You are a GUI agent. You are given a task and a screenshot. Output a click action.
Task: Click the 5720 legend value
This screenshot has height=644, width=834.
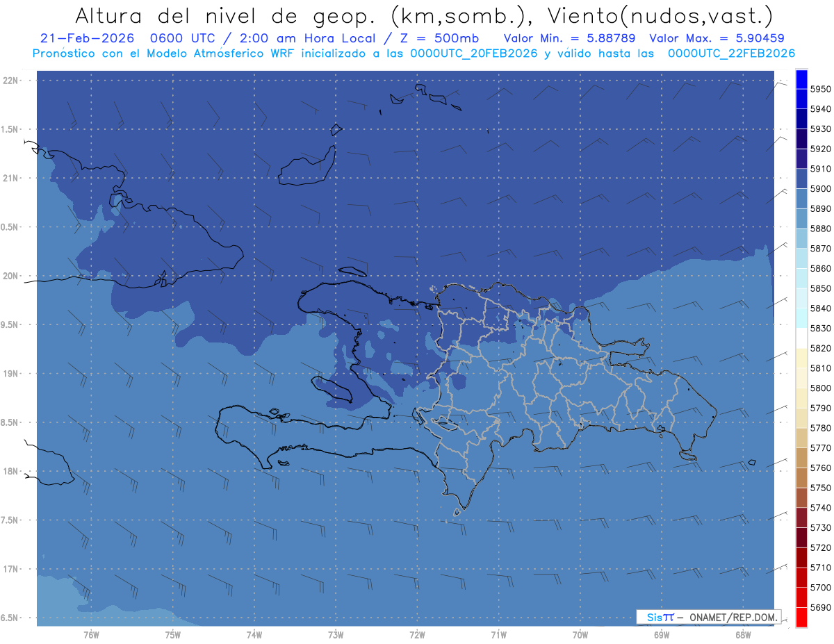(820, 547)
